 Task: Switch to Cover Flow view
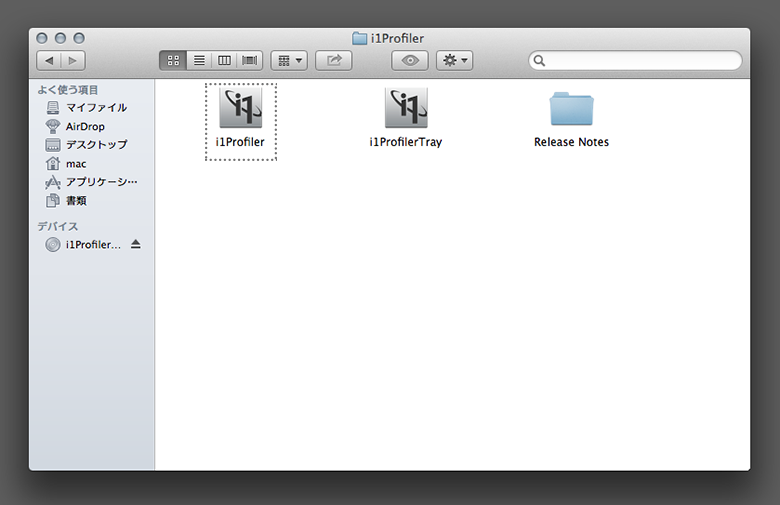pos(249,61)
